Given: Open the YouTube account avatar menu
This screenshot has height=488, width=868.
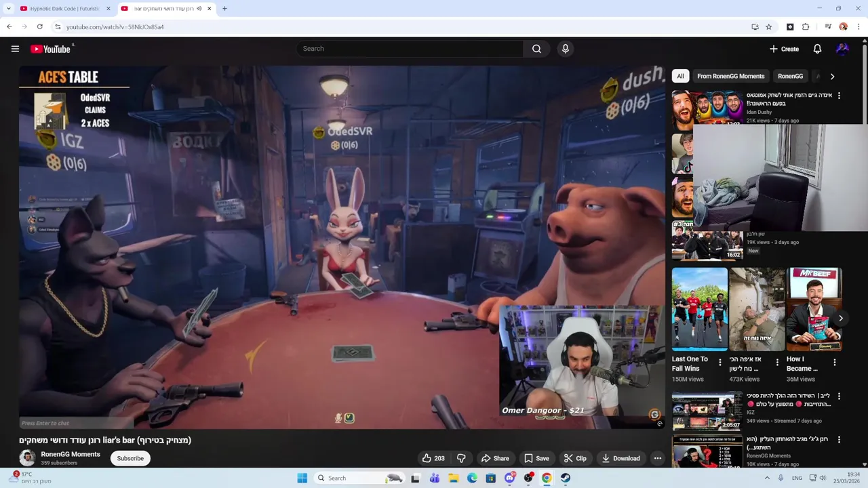Looking at the screenshot, I should click(842, 49).
